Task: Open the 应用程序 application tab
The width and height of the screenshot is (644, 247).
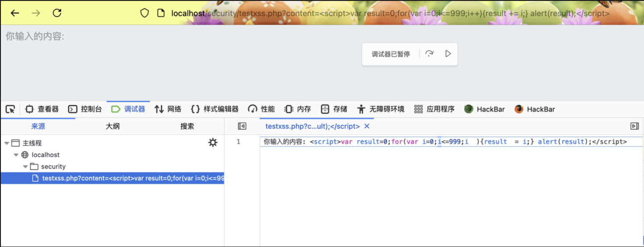Action: [x=434, y=109]
